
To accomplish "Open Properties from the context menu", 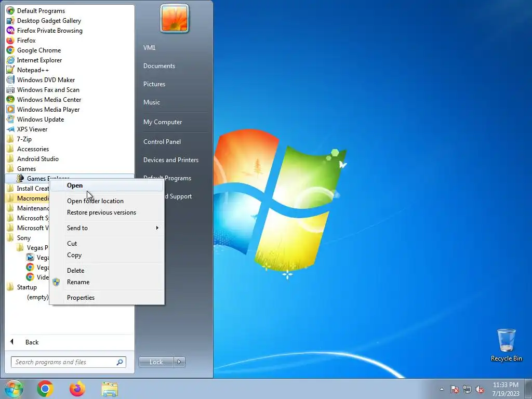I will [107, 298].
